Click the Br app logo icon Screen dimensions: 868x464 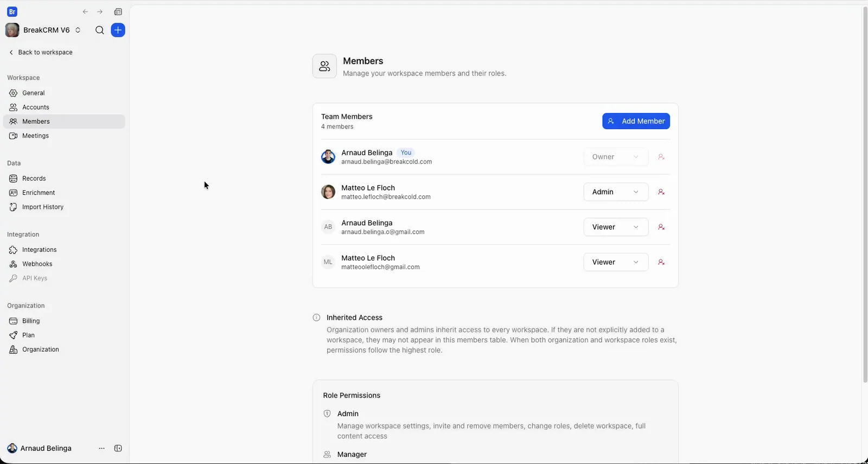point(12,11)
